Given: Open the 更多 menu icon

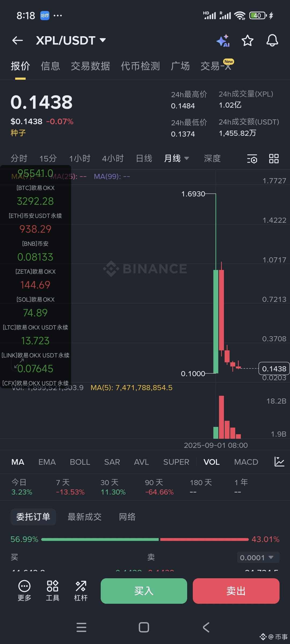Looking at the screenshot, I should (x=24, y=591).
